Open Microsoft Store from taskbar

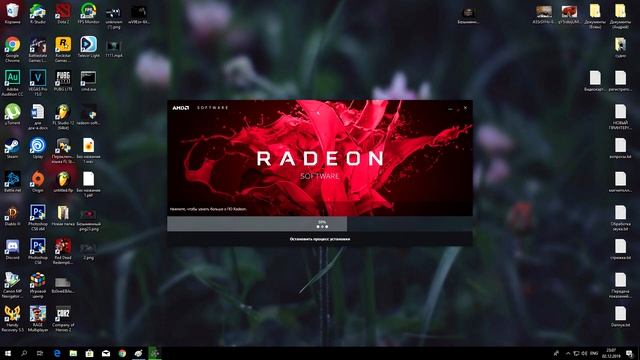tap(89, 353)
